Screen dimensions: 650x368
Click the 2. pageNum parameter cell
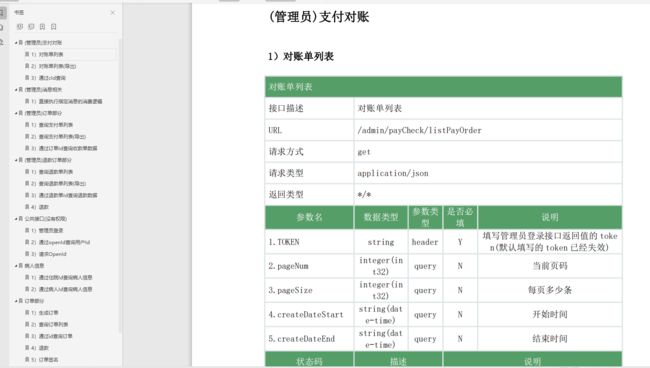click(310, 266)
